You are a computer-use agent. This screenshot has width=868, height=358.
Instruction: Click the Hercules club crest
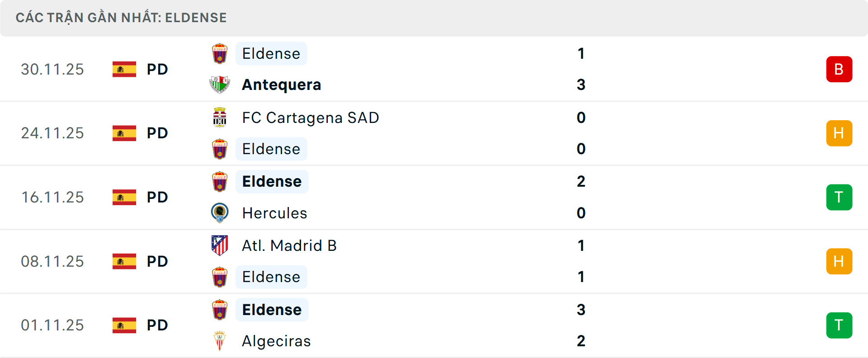220,213
